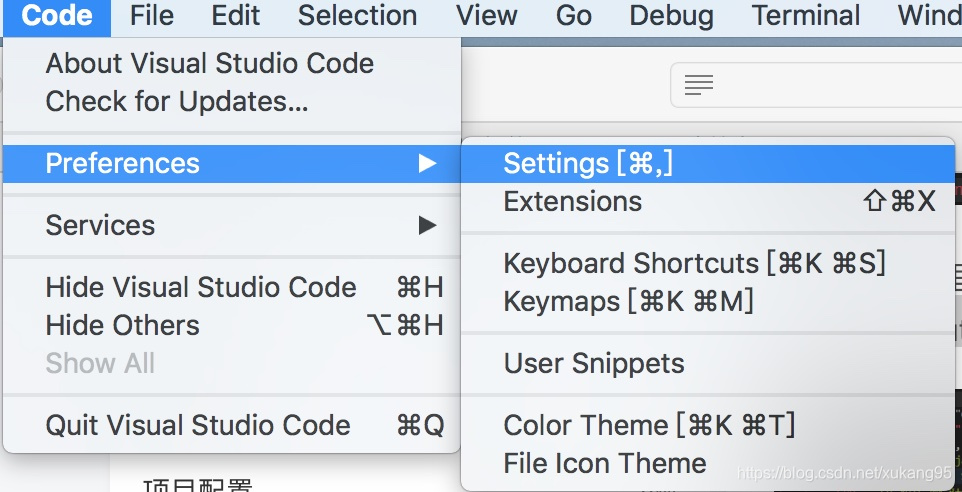Open the Debug menu
This screenshot has width=962, height=492.
[671, 17]
